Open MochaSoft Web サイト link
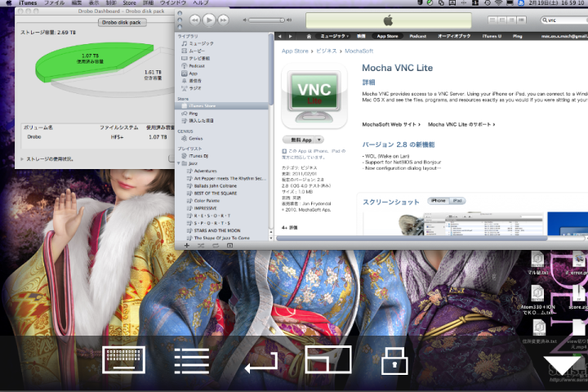Viewport: 588px width, 392px height. (x=391, y=124)
